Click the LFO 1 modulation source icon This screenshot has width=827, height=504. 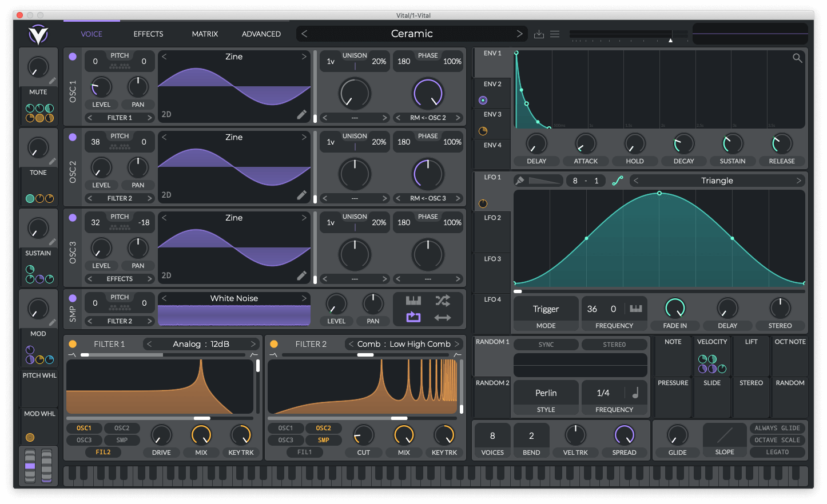[483, 203]
